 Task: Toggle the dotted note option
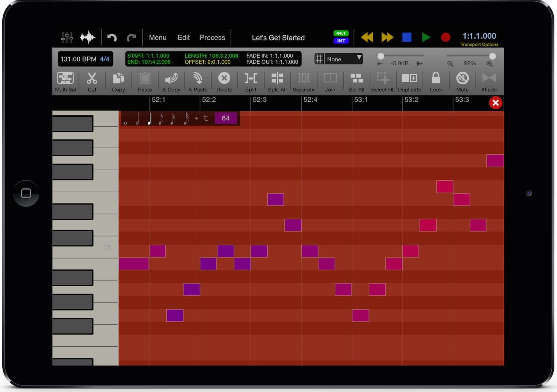[x=197, y=118]
